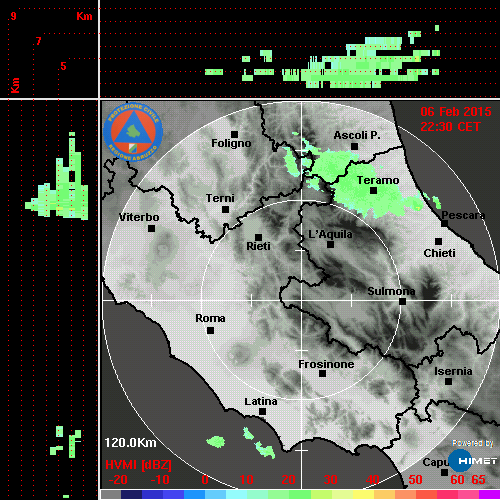
Task: Click the Terni city label
Action: pos(220,198)
